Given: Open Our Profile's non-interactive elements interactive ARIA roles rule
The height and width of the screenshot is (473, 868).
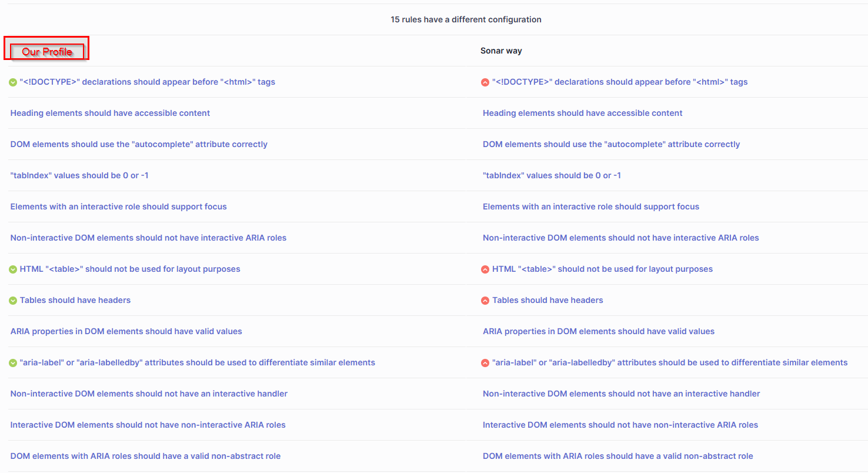Looking at the screenshot, I should [x=148, y=238].
